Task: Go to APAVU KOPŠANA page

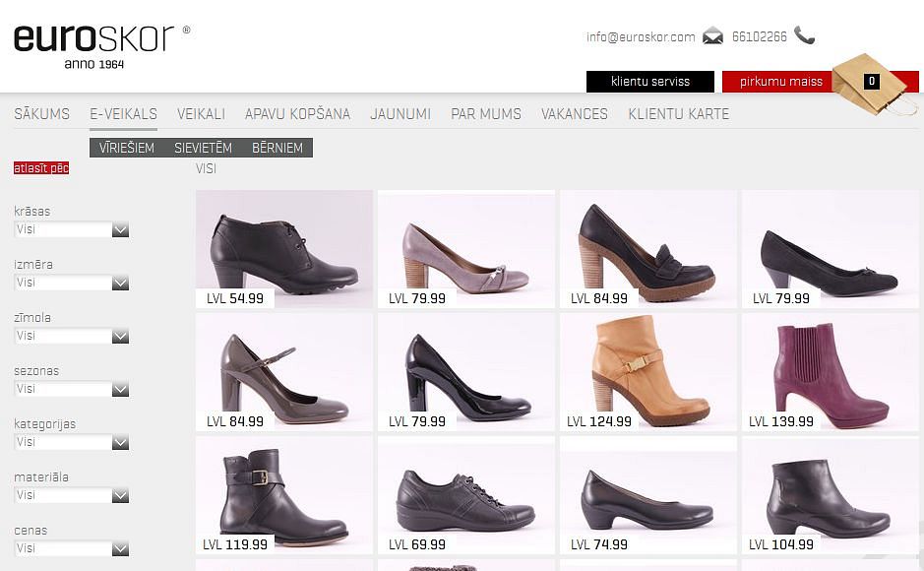Action: point(297,114)
